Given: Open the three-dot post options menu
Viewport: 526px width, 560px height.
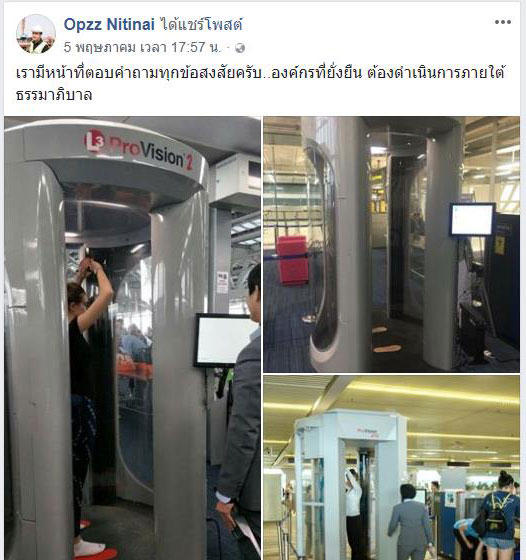Looking at the screenshot, I should click(x=503, y=22).
